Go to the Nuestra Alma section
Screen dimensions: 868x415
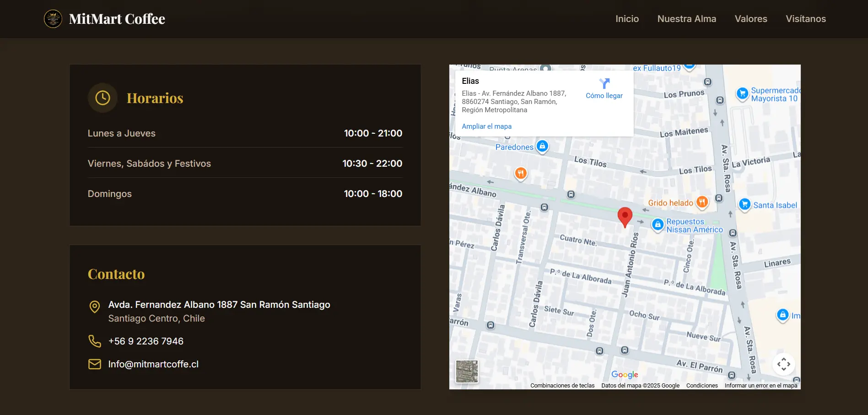tap(686, 19)
